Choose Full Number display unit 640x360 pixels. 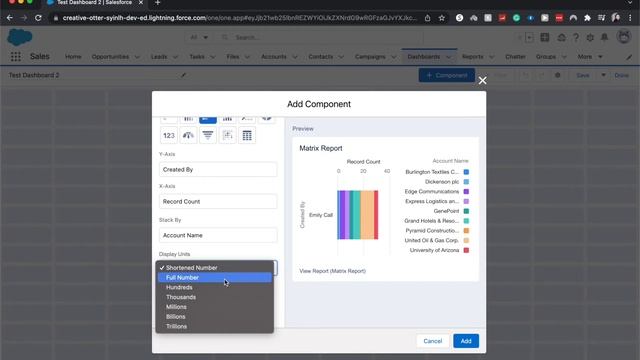click(x=215, y=278)
